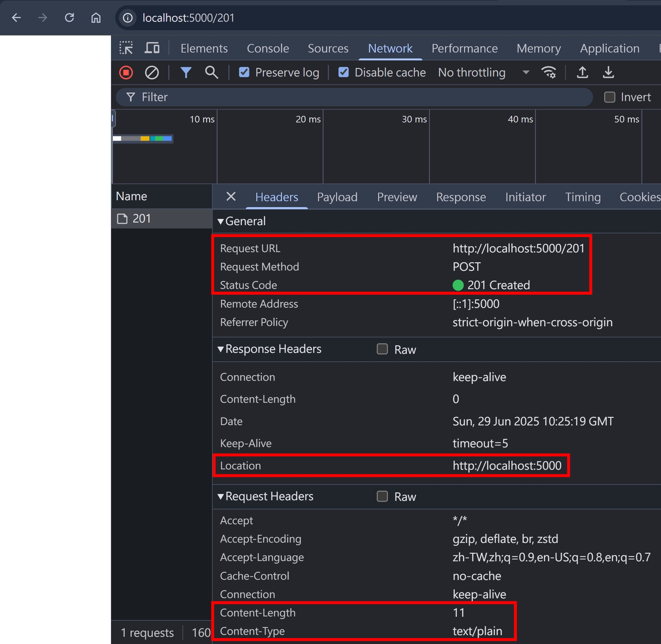Reload the page with the refresh icon
This screenshot has width=661, height=644.
tap(69, 18)
